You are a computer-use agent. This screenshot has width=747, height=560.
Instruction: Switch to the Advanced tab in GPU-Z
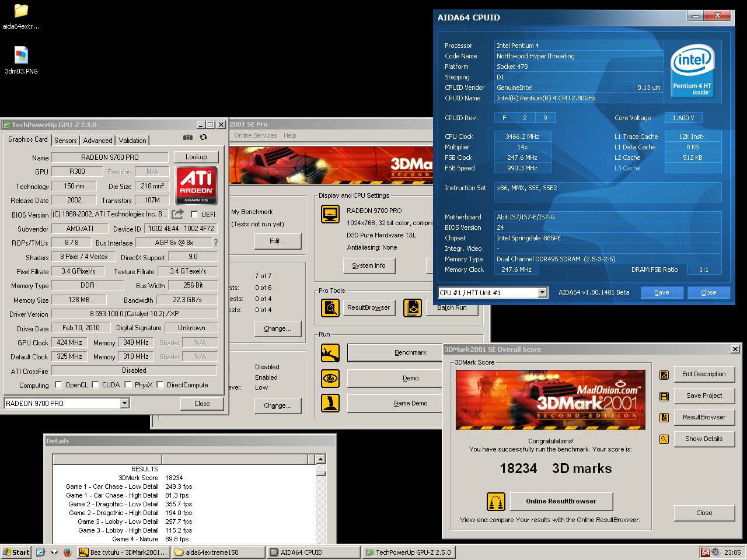tap(97, 141)
